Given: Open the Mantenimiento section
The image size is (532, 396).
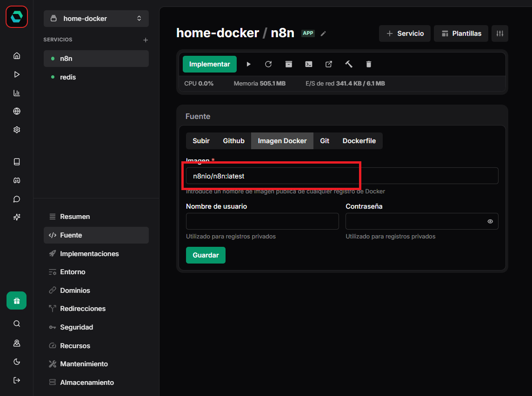Looking at the screenshot, I should point(96,364).
